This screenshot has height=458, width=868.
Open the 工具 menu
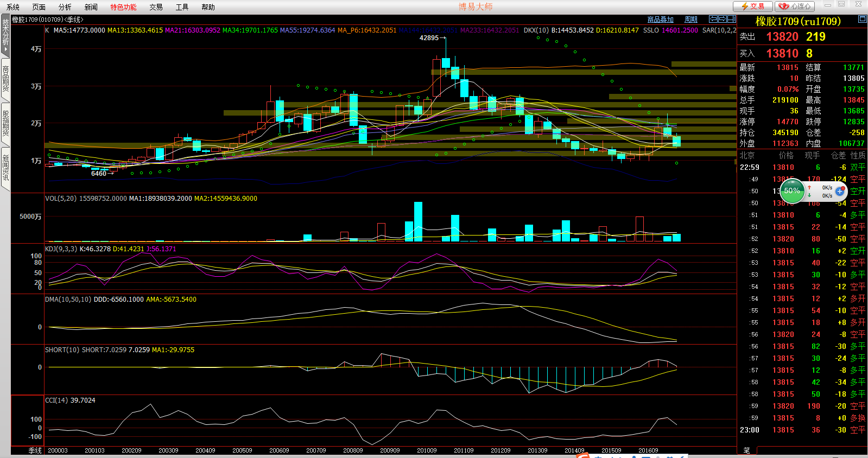click(x=182, y=7)
